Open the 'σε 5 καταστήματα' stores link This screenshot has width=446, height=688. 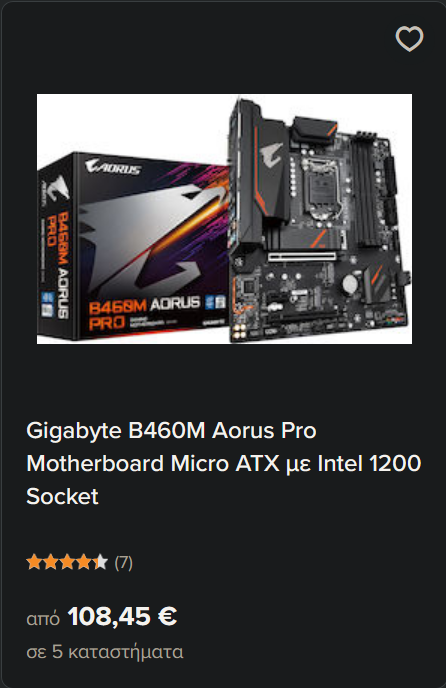(x=104, y=652)
